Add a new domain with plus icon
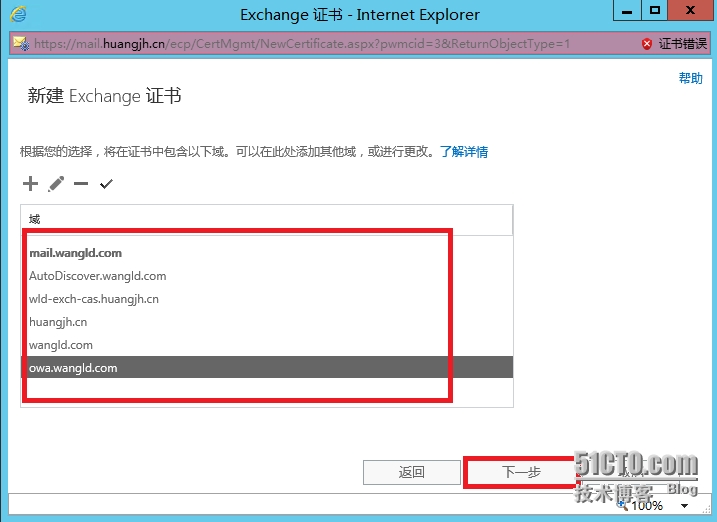Viewport: 717px width, 522px height. (30, 184)
